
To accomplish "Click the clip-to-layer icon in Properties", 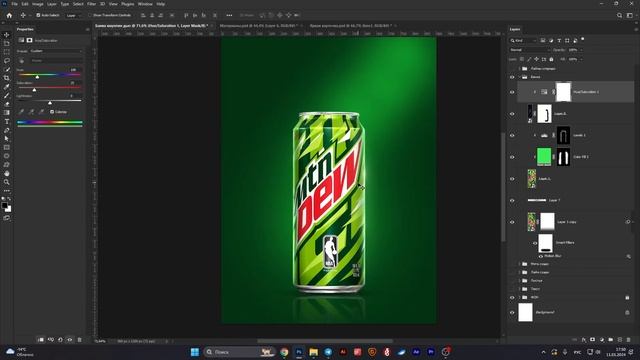I will coord(41,340).
